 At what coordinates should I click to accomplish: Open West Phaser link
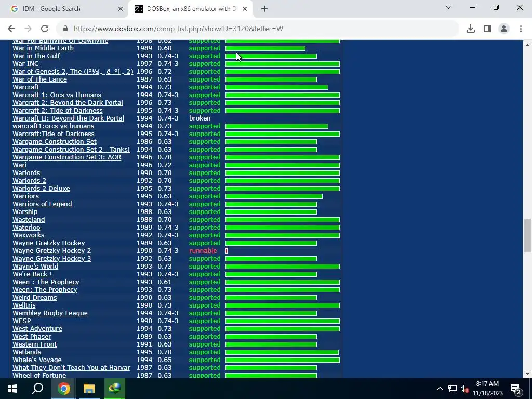click(x=32, y=337)
